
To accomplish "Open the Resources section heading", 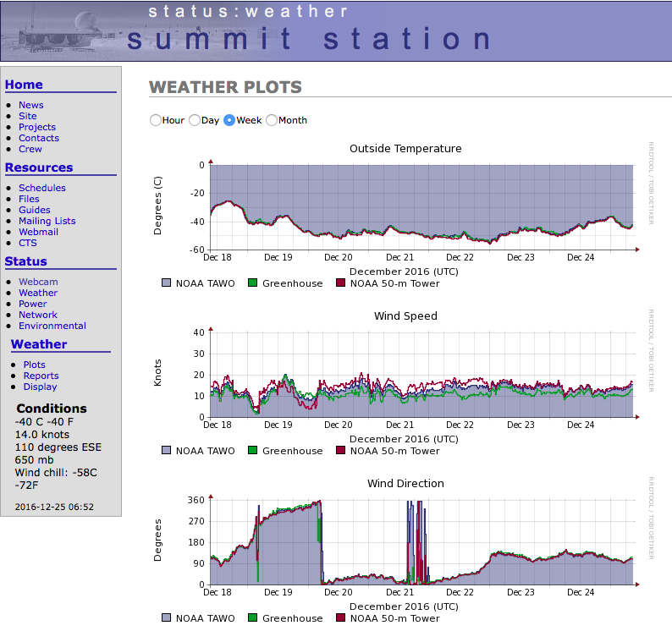I will click(39, 167).
